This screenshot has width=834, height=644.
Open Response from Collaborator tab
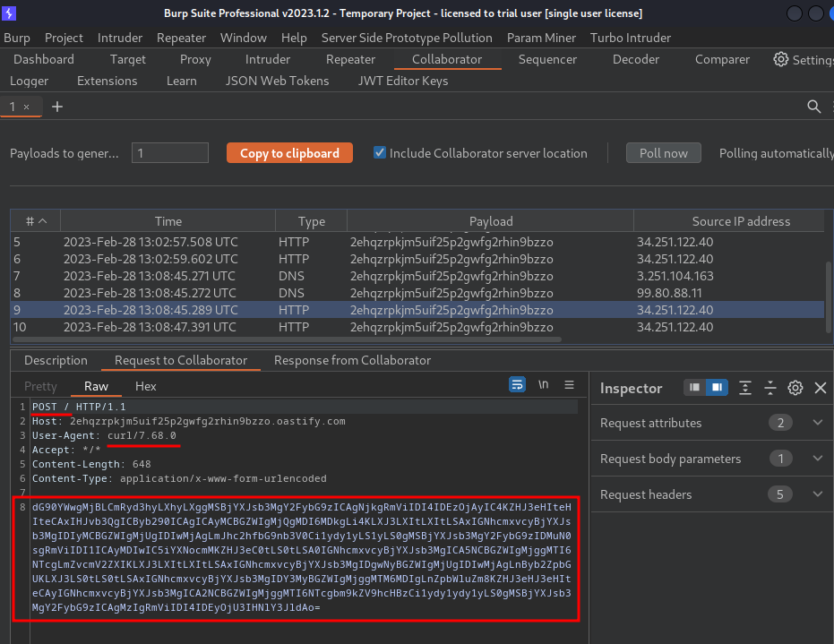[x=352, y=360]
